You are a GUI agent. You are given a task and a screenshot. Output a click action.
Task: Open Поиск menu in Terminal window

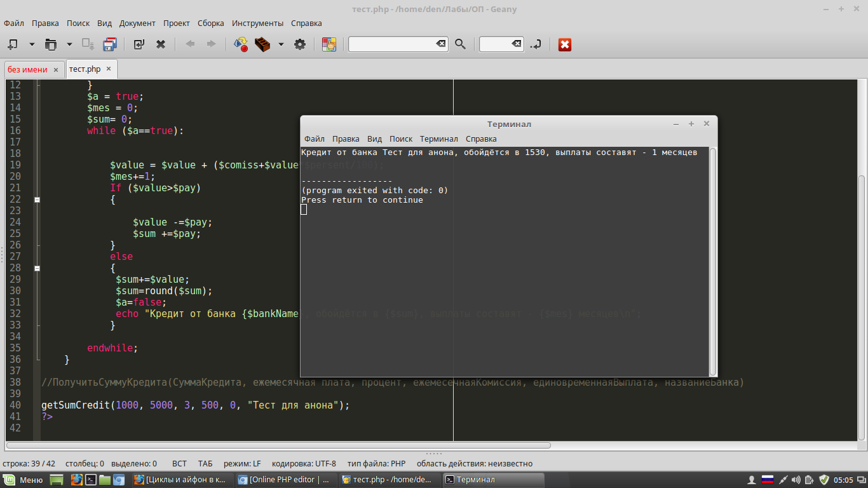pyautogui.click(x=401, y=139)
